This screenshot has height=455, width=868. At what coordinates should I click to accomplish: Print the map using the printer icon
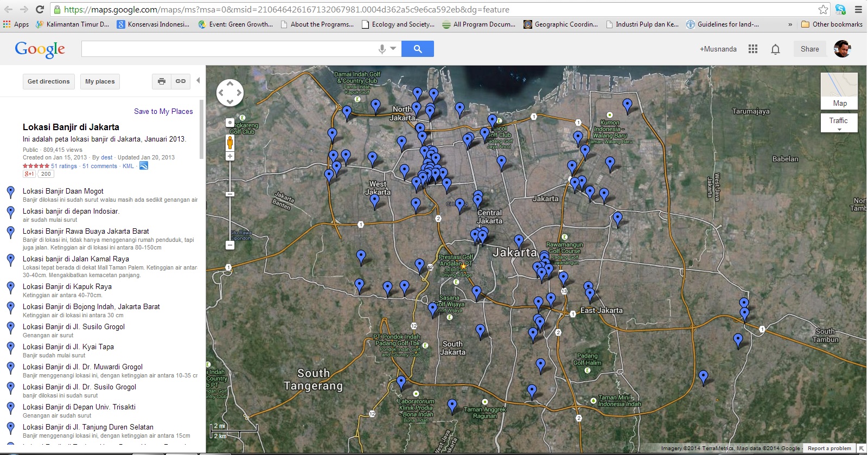click(x=161, y=81)
